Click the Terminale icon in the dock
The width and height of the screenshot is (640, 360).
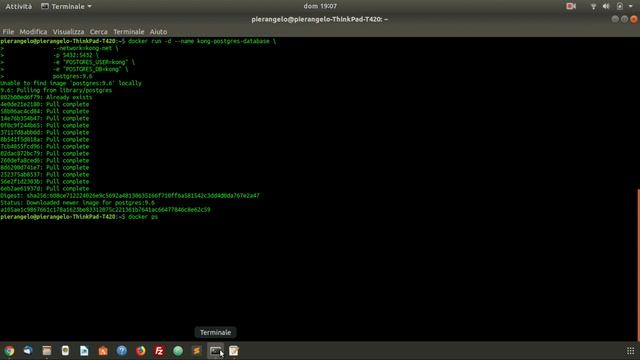pyautogui.click(x=216, y=351)
